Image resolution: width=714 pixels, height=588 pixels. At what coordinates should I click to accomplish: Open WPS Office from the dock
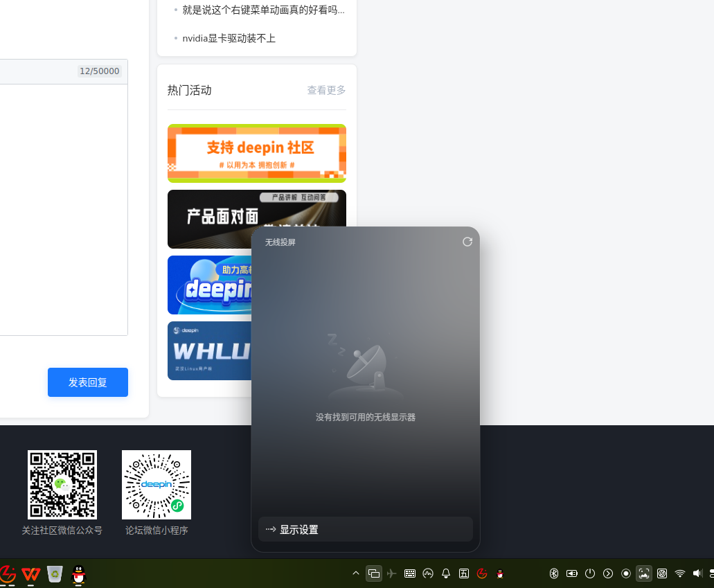[31, 574]
